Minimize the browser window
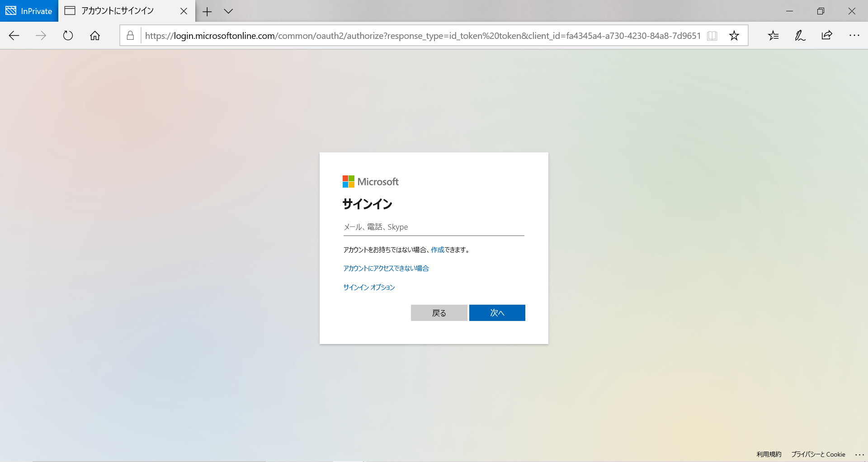 pyautogui.click(x=790, y=11)
